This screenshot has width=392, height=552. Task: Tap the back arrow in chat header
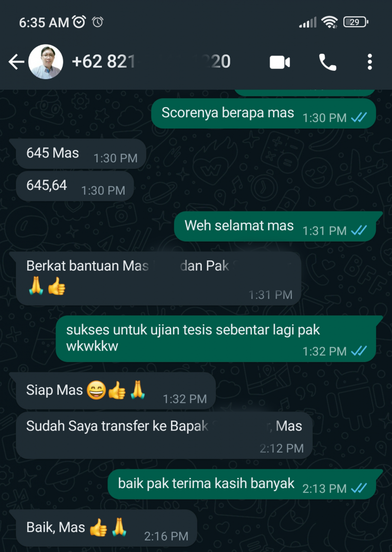click(x=16, y=62)
